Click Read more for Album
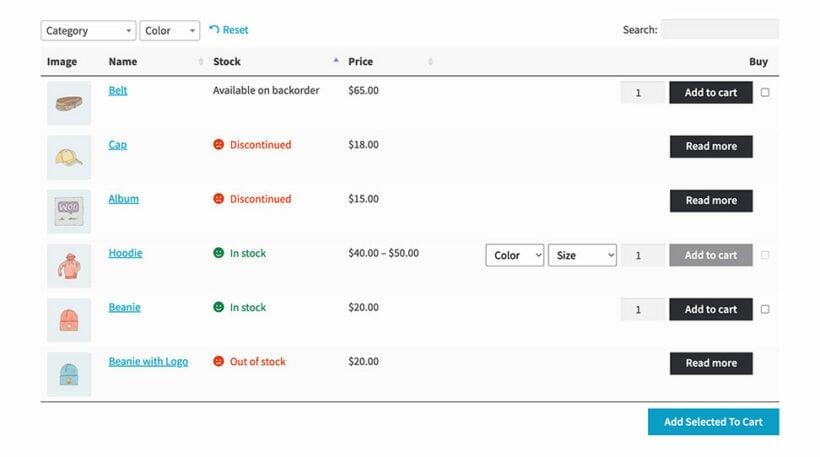 pos(711,201)
